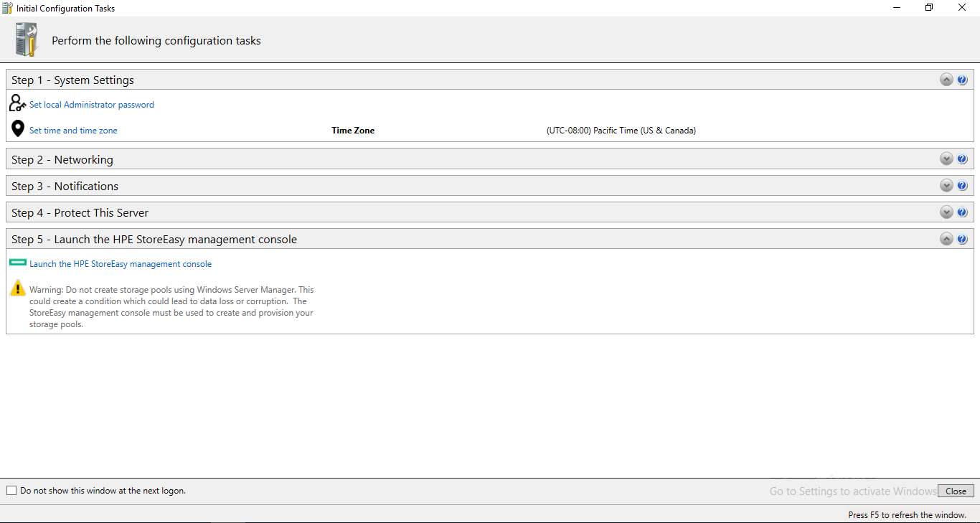Click the server icon in the header banner

[26, 39]
